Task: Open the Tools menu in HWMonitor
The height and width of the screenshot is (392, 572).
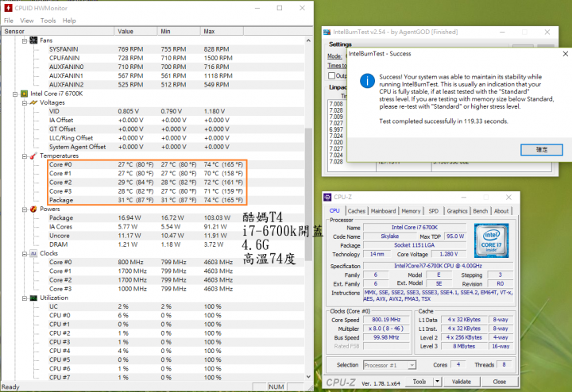Action: click(x=48, y=21)
